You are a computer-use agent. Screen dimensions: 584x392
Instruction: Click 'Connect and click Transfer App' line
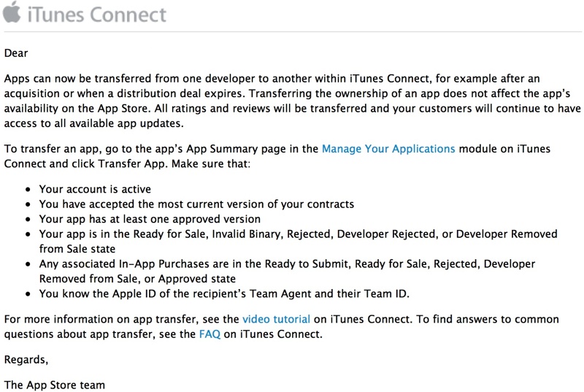(x=127, y=164)
